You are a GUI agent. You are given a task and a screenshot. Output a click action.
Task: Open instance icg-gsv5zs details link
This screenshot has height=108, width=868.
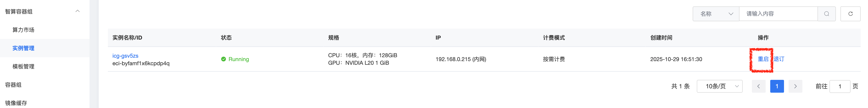[125, 56]
